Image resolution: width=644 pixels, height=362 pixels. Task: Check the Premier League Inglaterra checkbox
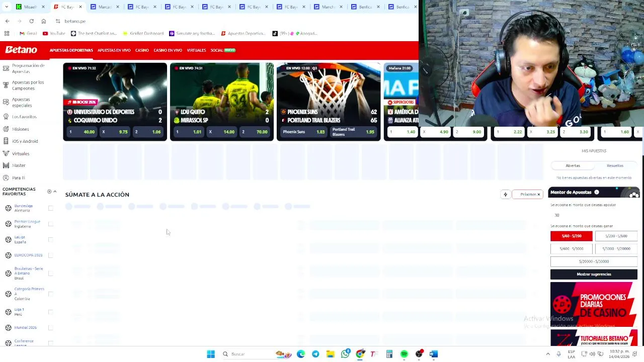50,224
